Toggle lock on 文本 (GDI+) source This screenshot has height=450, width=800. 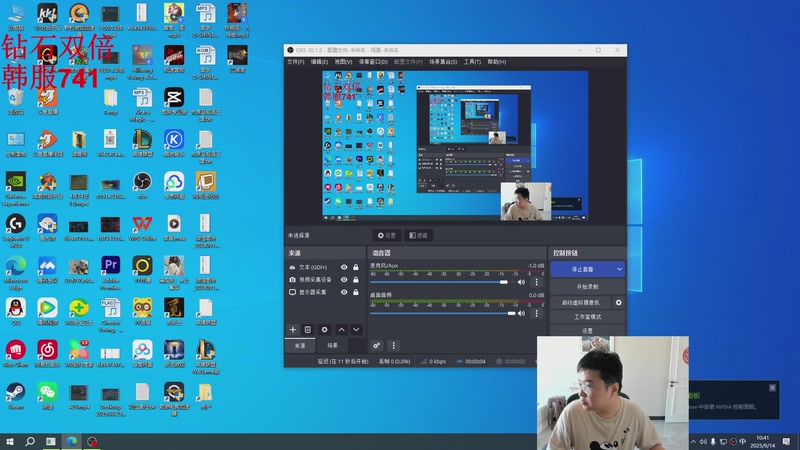click(356, 267)
